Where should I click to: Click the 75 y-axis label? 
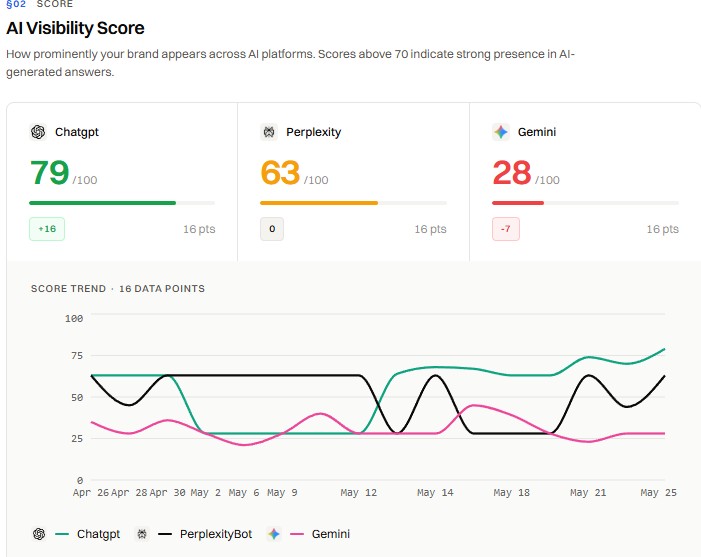pos(77,356)
